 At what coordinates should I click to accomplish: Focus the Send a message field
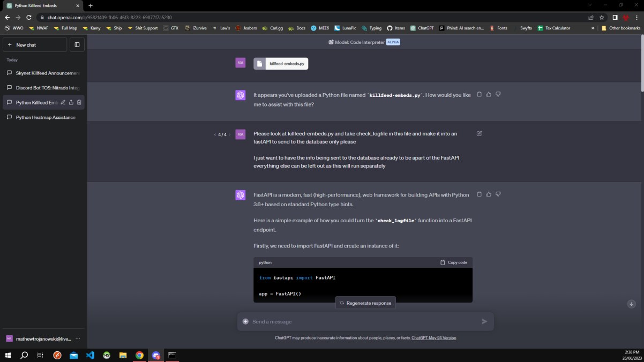[364, 321]
